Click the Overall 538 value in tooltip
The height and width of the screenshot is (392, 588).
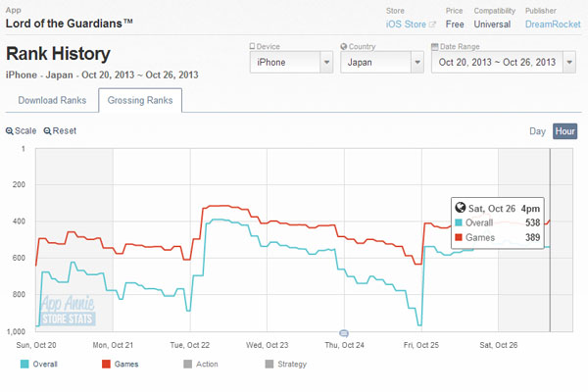point(532,222)
